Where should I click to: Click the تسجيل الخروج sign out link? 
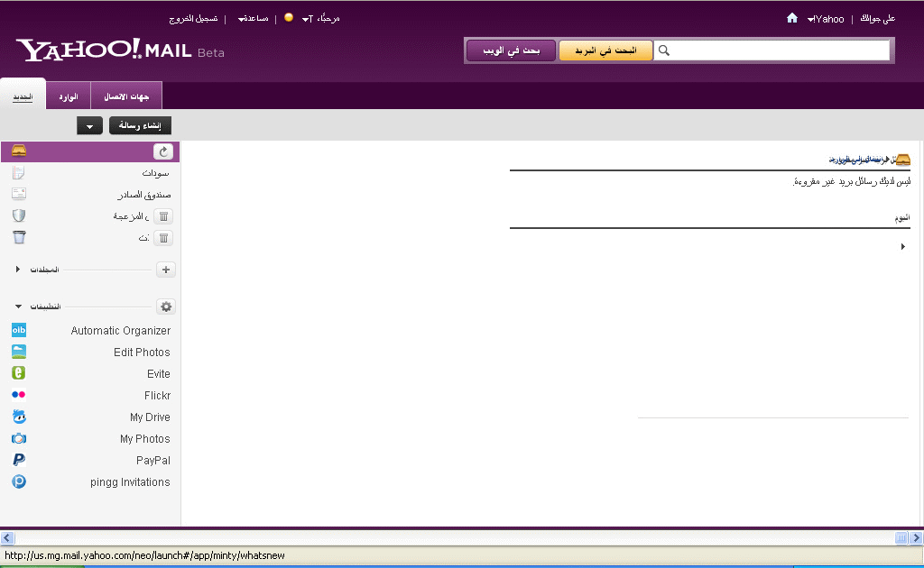[x=193, y=19]
